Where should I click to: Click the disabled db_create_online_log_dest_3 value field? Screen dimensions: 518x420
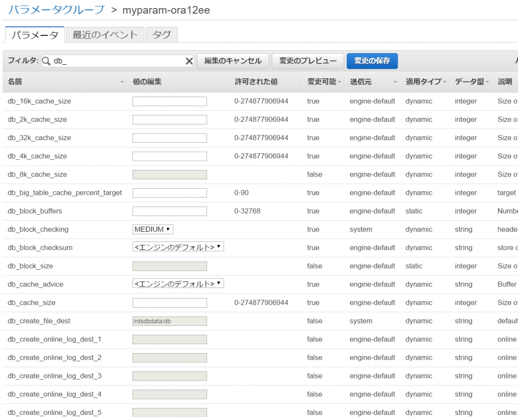click(x=170, y=376)
